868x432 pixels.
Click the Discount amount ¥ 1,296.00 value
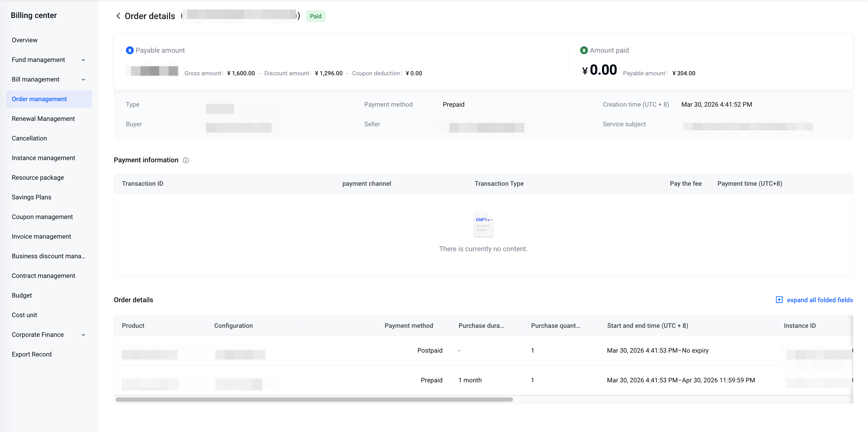point(328,73)
